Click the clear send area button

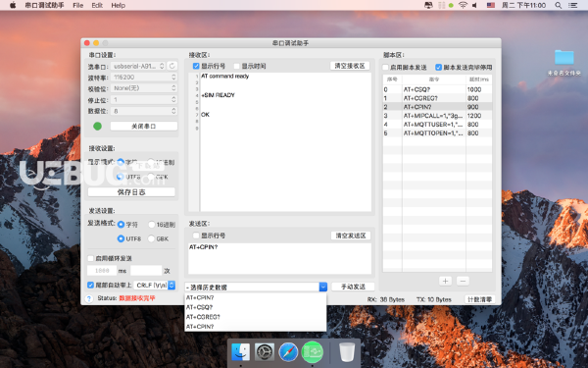click(x=351, y=236)
